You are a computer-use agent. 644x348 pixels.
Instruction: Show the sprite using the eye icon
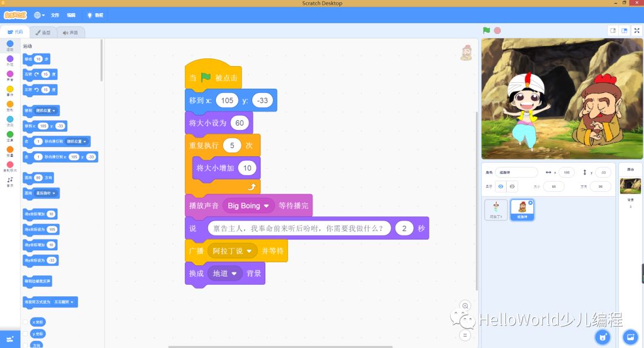pyautogui.click(x=501, y=187)
